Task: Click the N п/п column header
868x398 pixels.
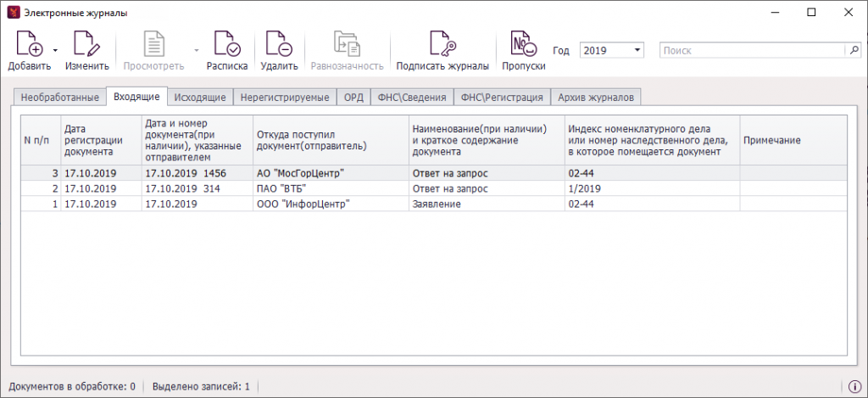Action: [41, 140]
